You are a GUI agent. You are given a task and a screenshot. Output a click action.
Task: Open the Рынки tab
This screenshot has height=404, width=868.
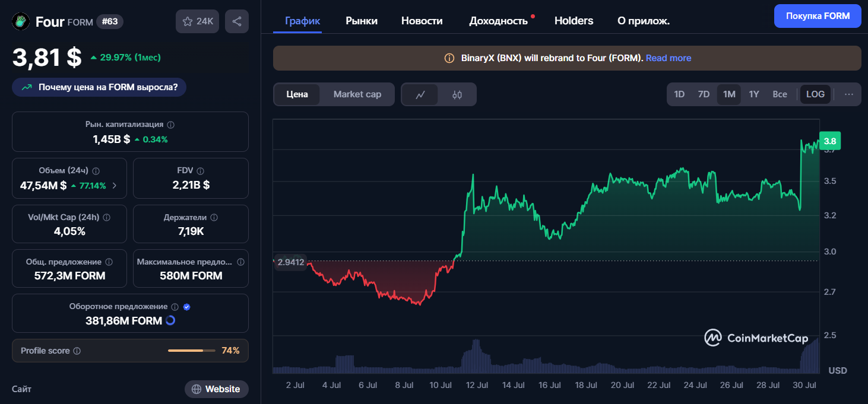pos(362,21)
